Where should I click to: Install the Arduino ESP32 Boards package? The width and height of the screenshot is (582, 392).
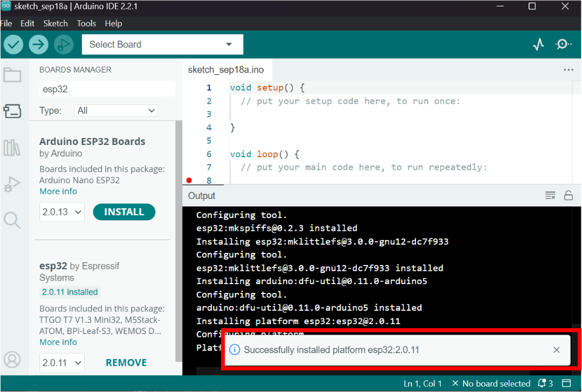pos(124,212)
